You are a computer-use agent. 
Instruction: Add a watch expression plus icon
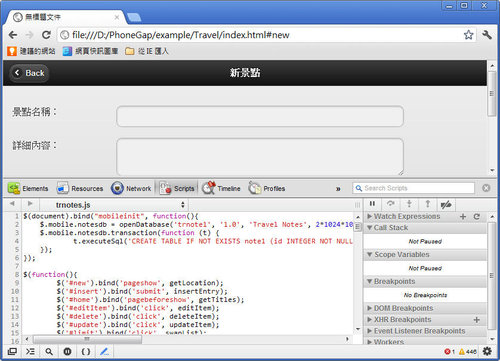(x=463, y=217)
